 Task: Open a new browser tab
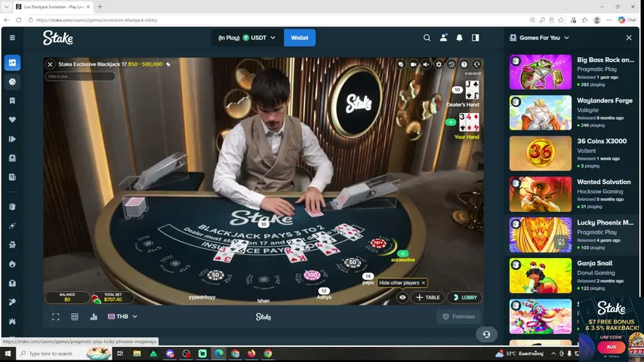(x=100, y=7)
